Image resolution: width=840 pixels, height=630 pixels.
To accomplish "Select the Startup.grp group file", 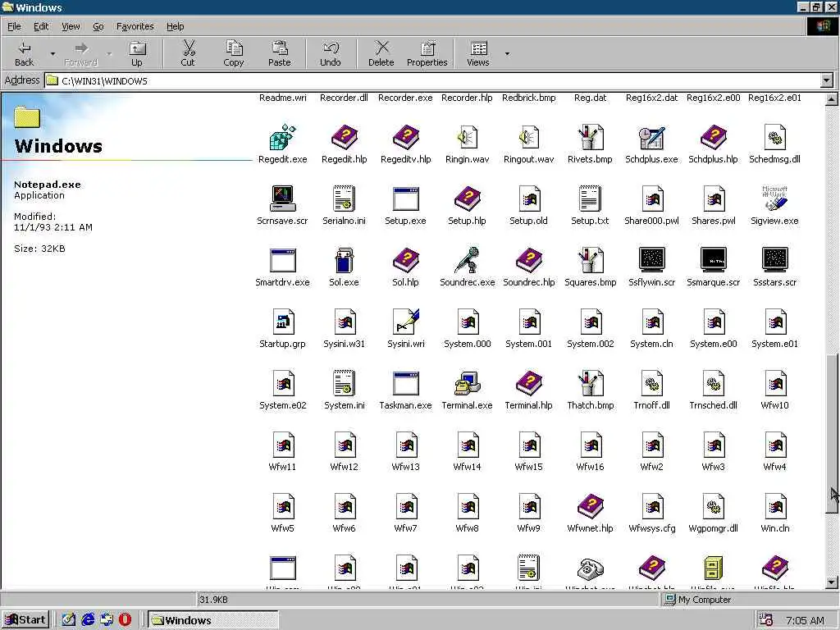I will (x=282, y=322).
